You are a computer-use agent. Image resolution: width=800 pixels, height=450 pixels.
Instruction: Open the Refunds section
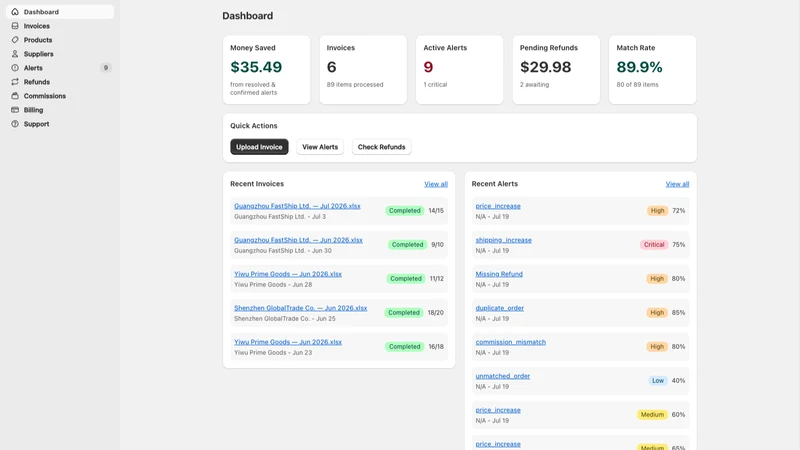click(60, 82)
